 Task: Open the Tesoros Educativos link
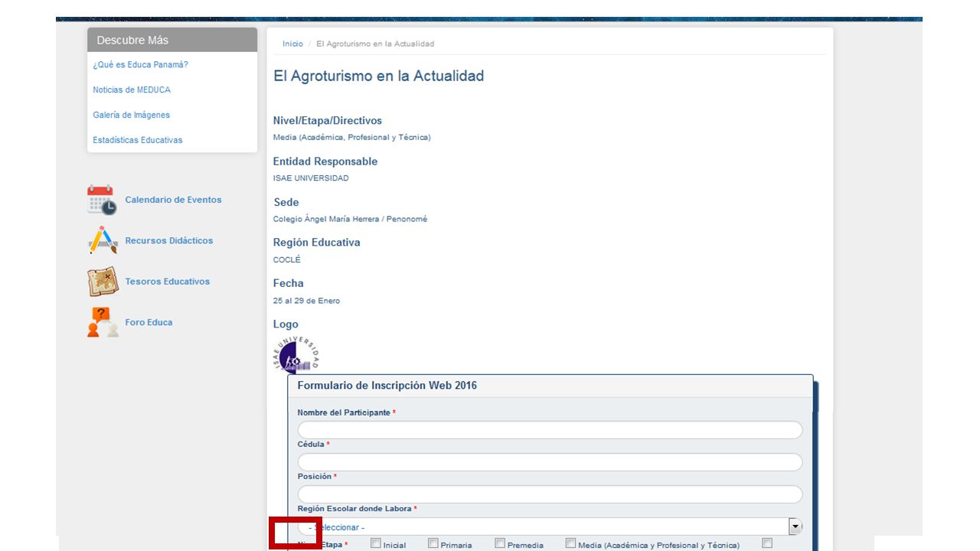click(x=168, y=282)
